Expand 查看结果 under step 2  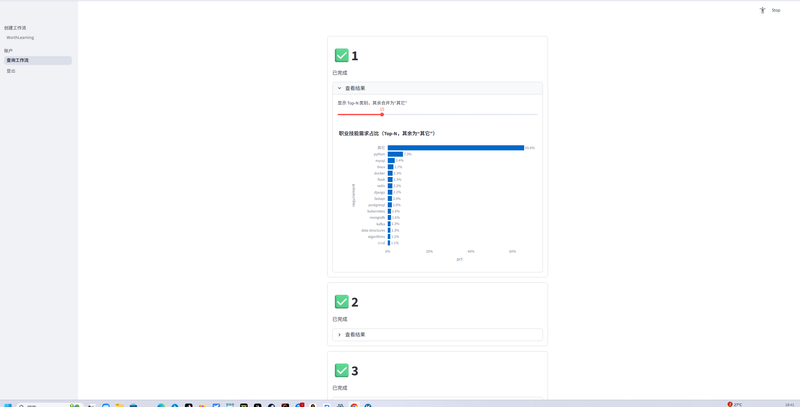coord(437,335)
